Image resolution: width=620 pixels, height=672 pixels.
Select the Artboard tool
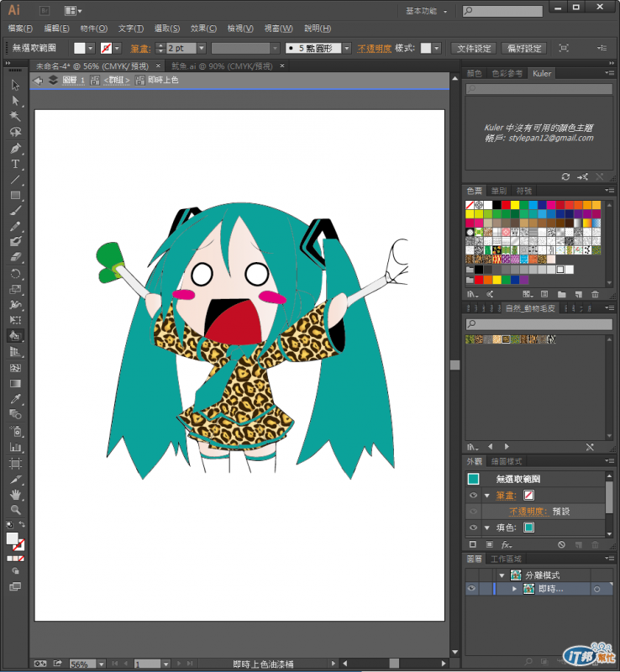pos(15,464)
